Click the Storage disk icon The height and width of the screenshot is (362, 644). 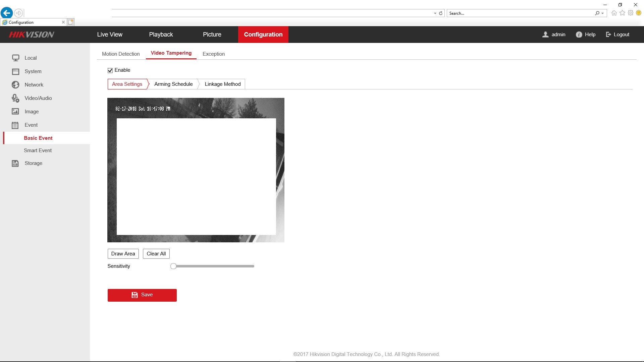tap(15, 163)
